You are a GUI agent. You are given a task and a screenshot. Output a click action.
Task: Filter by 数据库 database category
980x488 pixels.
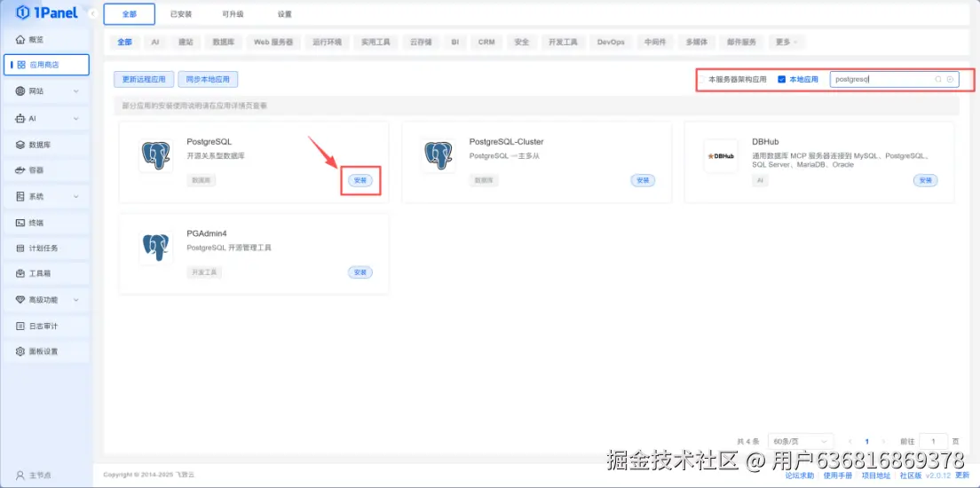(x=223, y=42)
